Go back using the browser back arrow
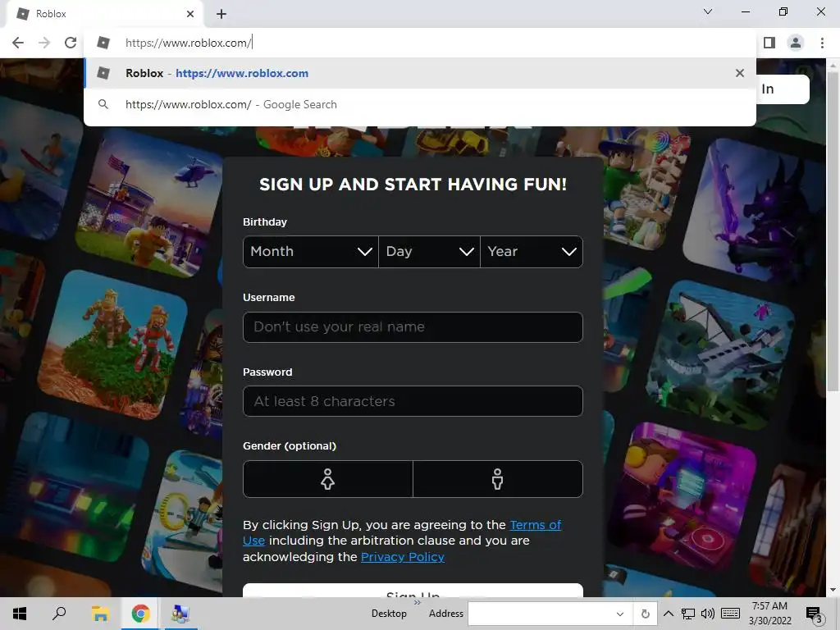 18,43
